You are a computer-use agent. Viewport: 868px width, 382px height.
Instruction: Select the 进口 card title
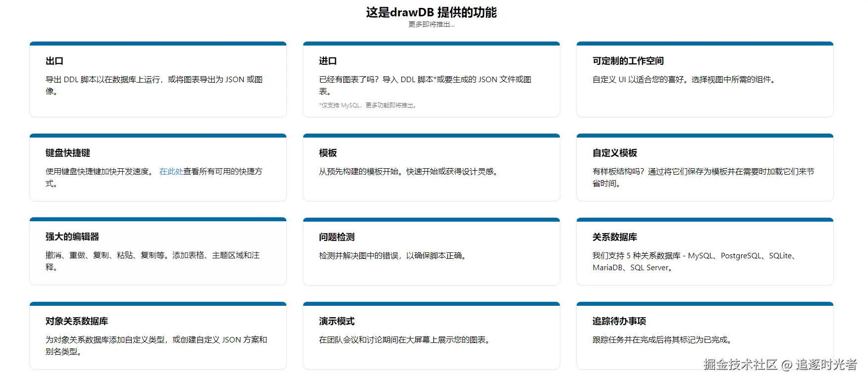click(328, 61)
